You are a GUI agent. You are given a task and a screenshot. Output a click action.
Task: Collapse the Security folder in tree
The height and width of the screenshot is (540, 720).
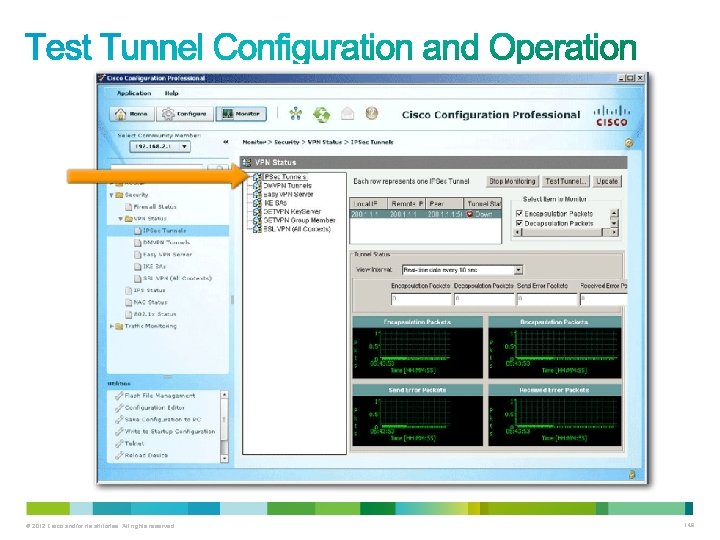click(112, 195)
